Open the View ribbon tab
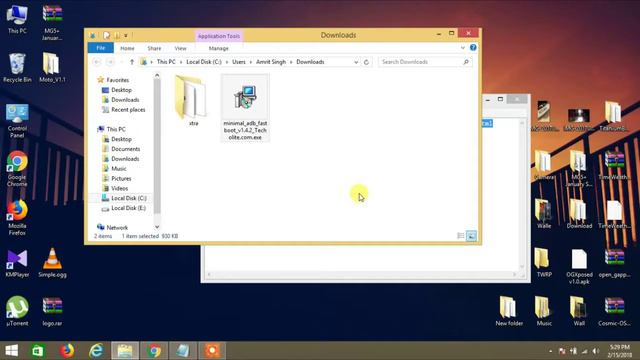This screenshot has width=640, height=360. click(180, 48)
